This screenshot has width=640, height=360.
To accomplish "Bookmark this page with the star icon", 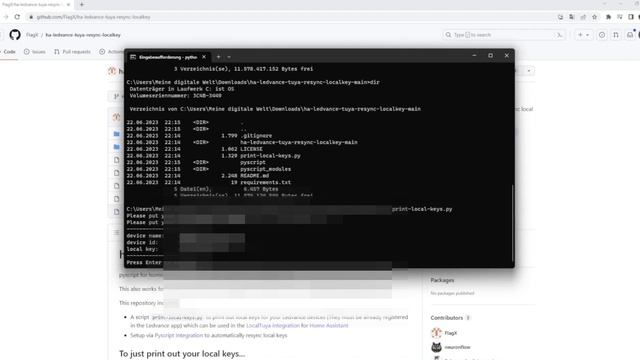I will (594, 17).
